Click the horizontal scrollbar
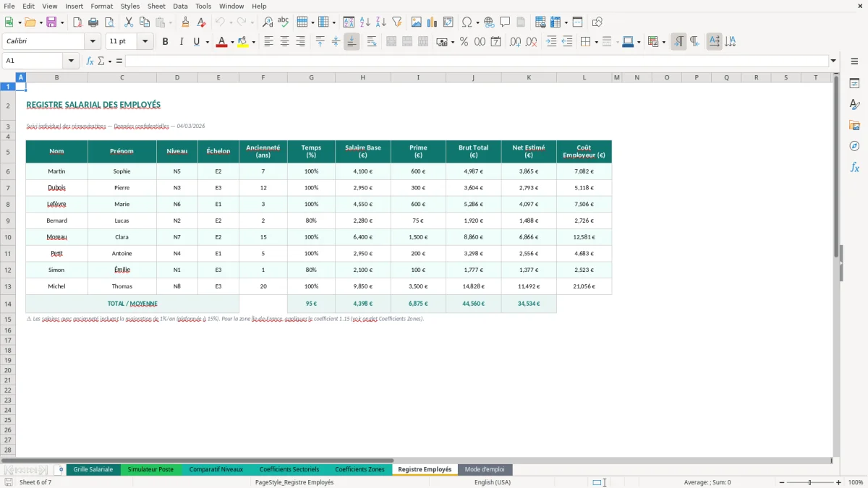The height and width of the screenshot is (488, 868). 197,460
